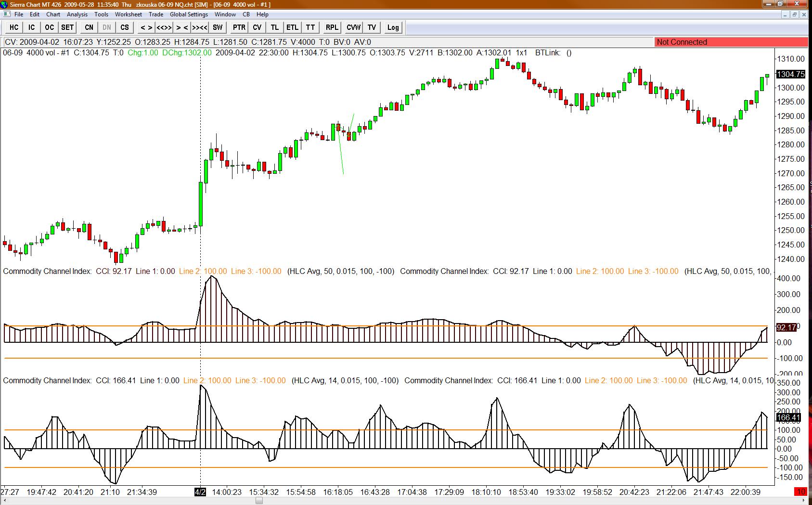Click the Y:1252.25 value in CV line
812x505 pixels.
(114, 42)
